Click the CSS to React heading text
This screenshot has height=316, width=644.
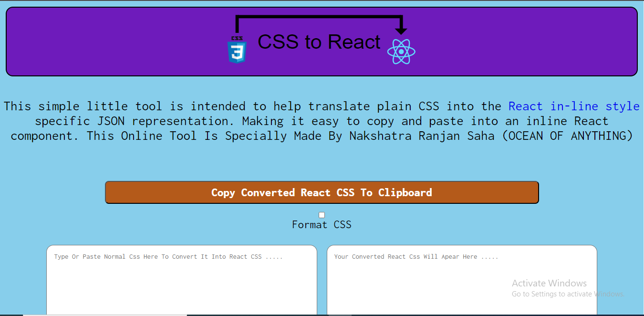[319, 42]
